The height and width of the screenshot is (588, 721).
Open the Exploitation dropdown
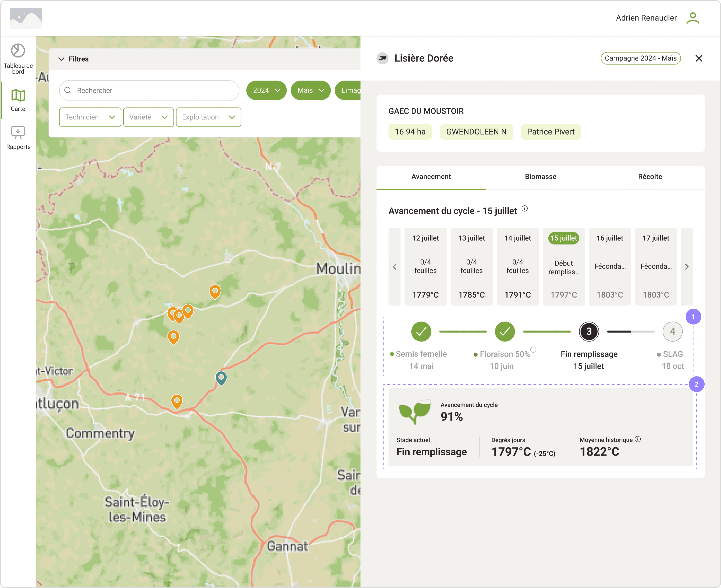click(208, 117)
